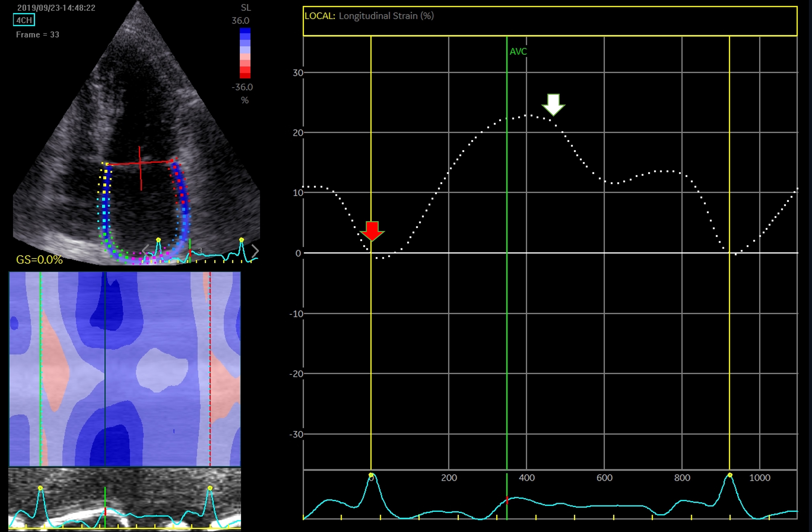The height and width of the screenshot is (532, 812).
Task: Click the Frame = 33 indicator
Action: [x=38, y=35]
